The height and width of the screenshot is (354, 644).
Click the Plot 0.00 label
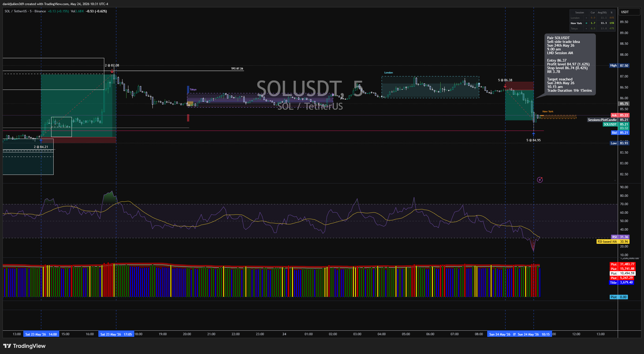tap(619, 297)
